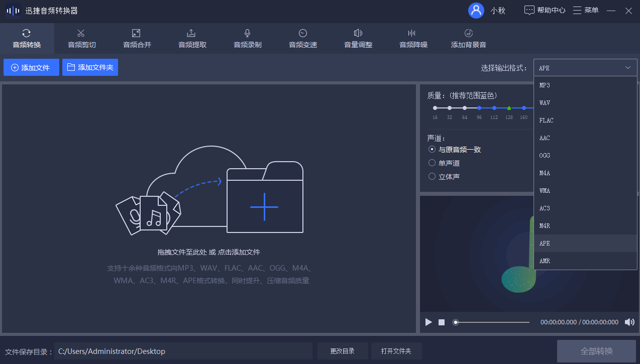Screen dimensions: 640x364
Task: Click the playback progress slider handle
Action: coord(456,322)
